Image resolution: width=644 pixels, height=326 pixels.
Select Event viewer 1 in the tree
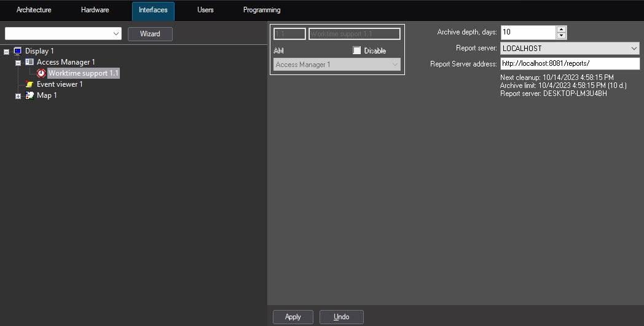pos(60,84)
